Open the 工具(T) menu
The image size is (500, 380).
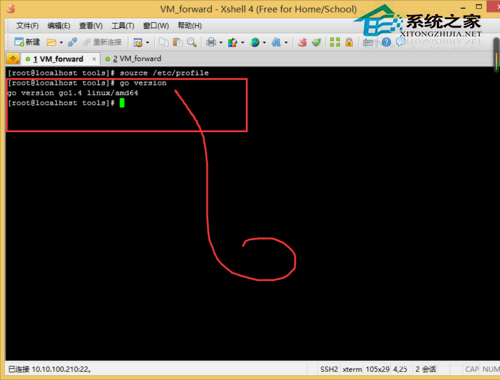pos(123,26)
